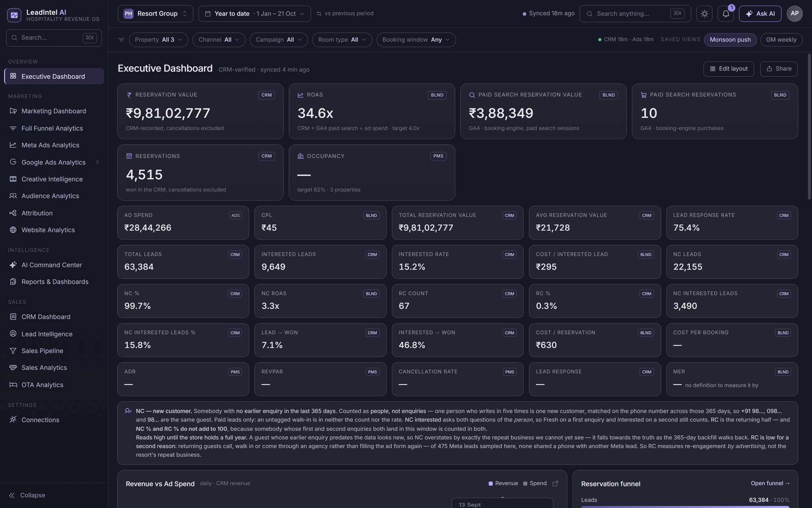Click the Audience Analytics people icon

point(13,196)
